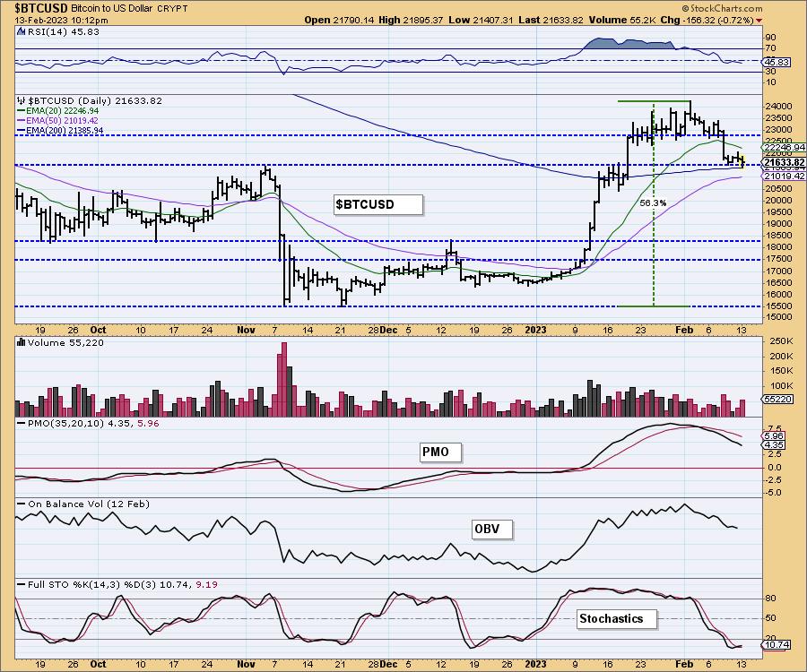Screen dimensions: 807x672
Task: Click the 55220 volume tag on right axis
Action: coord(777,399)
